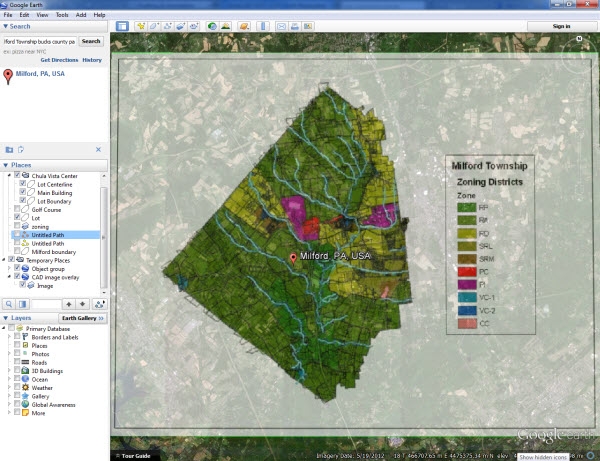600x461 pixels.
Task: Uncheck the Object group checkbox
Action: click(17, 268)
